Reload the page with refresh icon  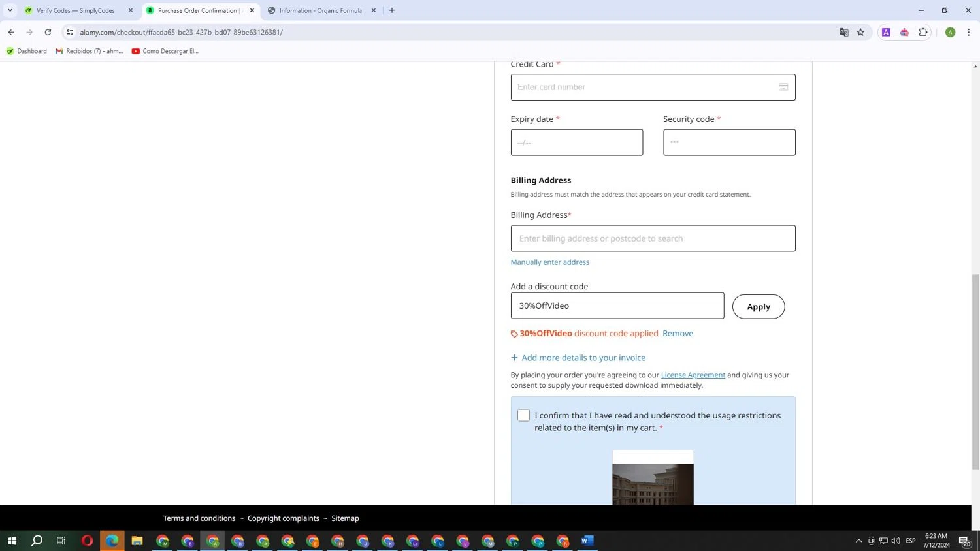48,32
